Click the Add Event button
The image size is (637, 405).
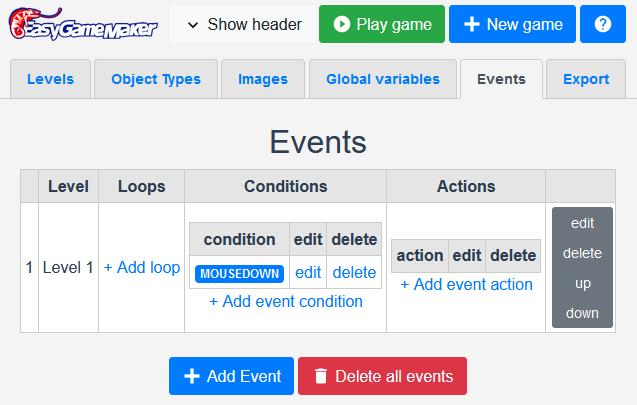pyautogui.click(x=231, y=376)
